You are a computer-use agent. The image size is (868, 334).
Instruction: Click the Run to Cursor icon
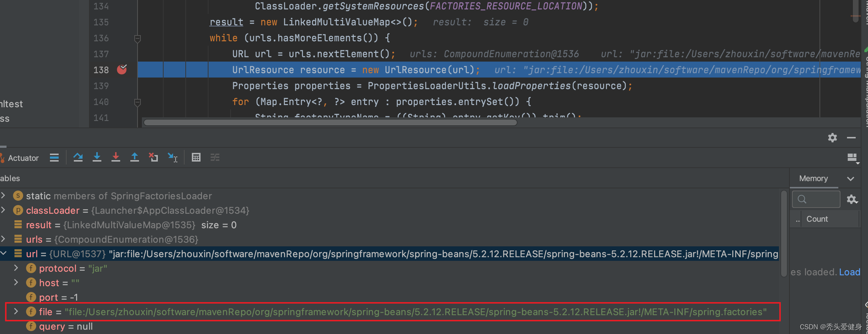(172, 157)
